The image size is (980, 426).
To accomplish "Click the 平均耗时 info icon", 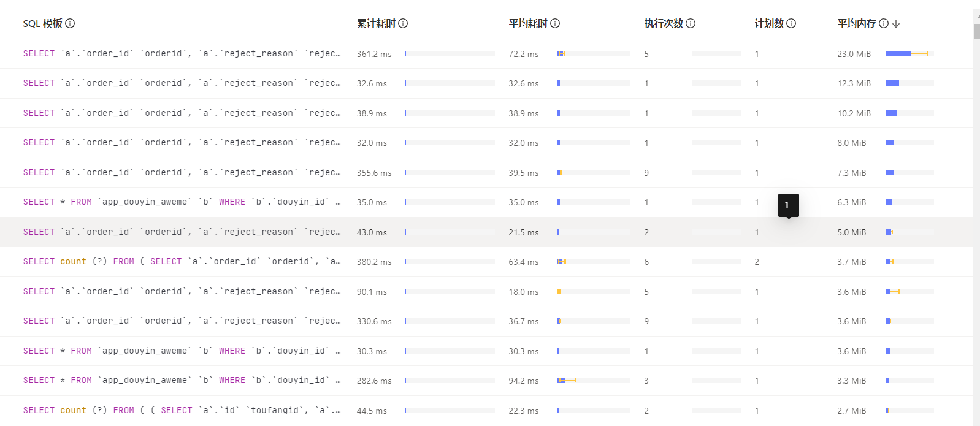I will tap(555, 23).
